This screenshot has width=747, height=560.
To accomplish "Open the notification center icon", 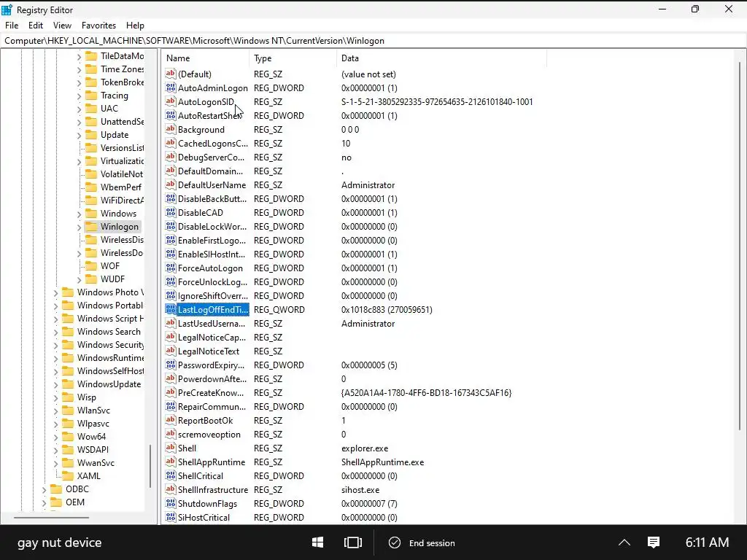I will coord(654,542).
